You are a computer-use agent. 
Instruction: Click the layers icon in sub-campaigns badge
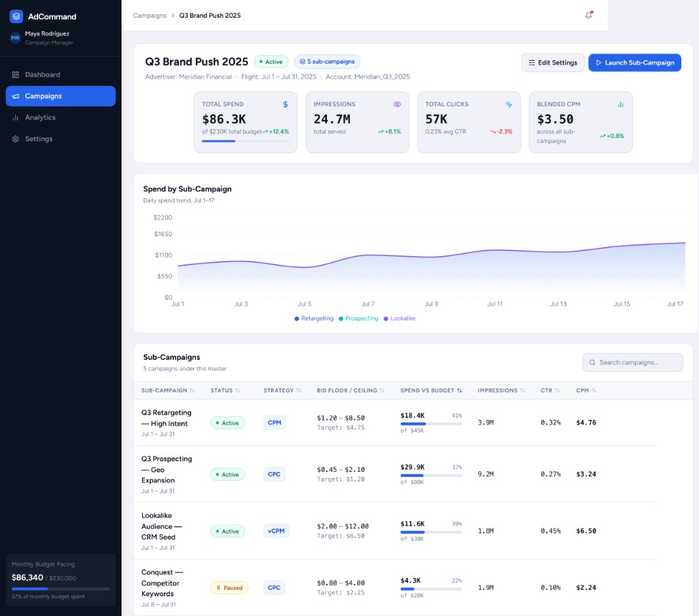(302, 61)
